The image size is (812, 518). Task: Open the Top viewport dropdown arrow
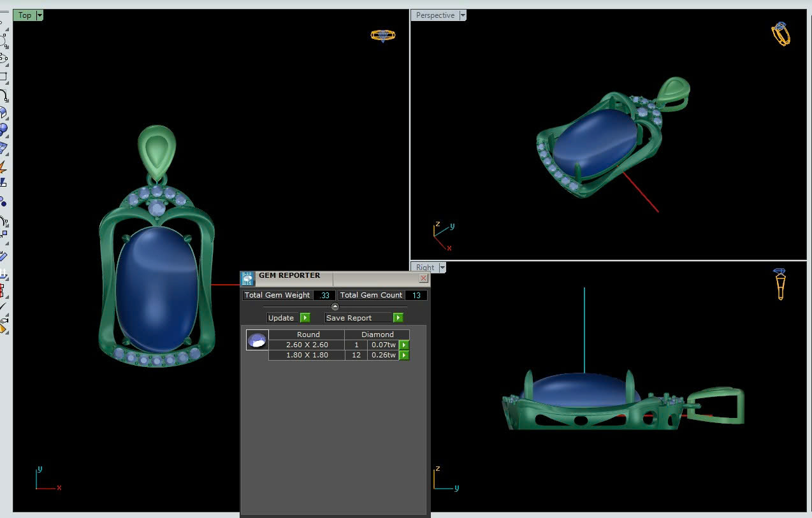coord(40,15)
